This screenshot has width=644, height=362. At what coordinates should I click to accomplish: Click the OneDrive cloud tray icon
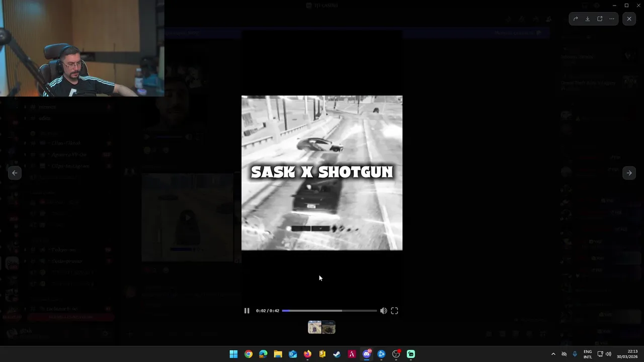pos(564,354)
